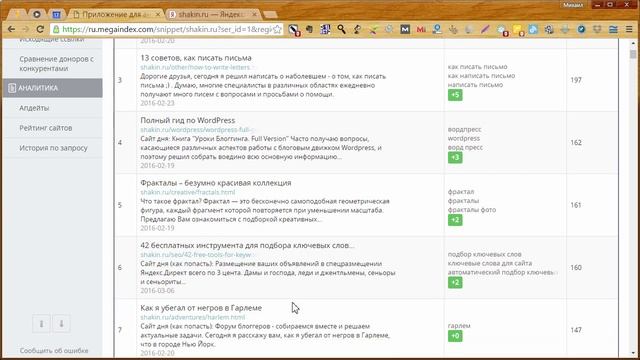Viewport: 640px width, 360px height.
Task: Bookmark this page with the star icon
Action: click(x=277, y=29)
